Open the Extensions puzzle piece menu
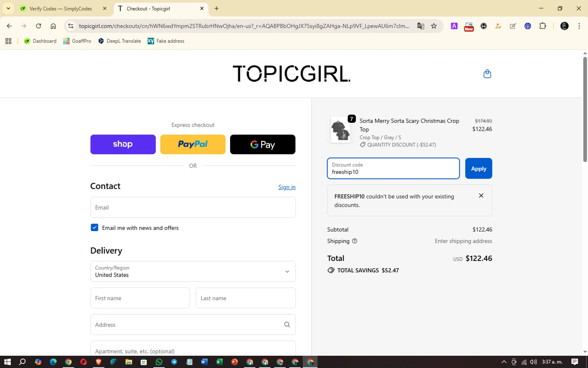 (543, 26)
